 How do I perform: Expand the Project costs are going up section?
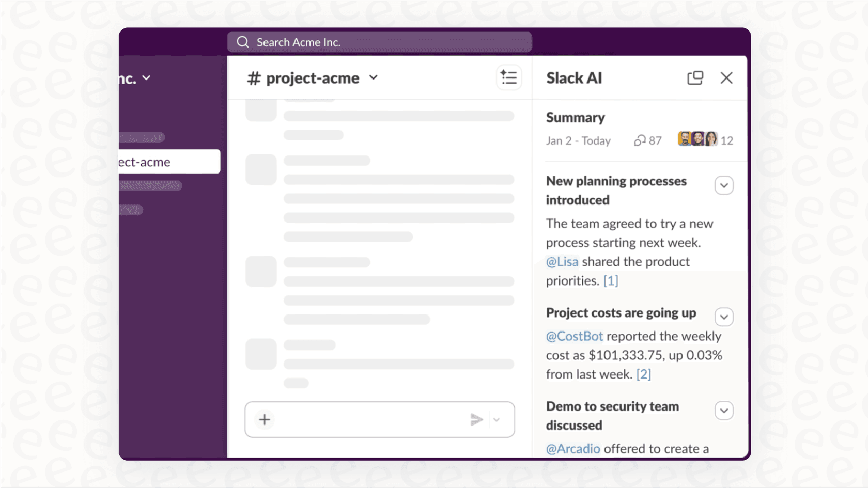pos(724,317)
